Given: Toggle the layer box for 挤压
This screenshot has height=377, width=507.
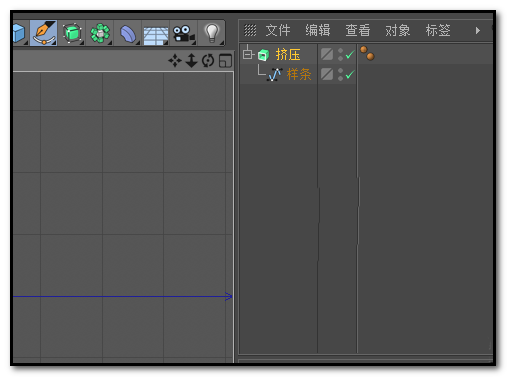Looking at the screenshot, I should click(x=327, y=54).
